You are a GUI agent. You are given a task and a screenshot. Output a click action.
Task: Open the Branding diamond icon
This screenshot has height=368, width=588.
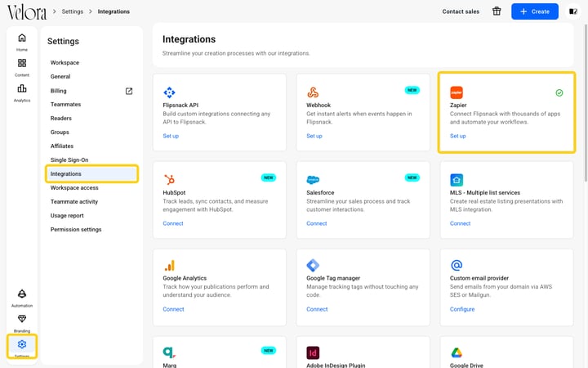(22, 319)
